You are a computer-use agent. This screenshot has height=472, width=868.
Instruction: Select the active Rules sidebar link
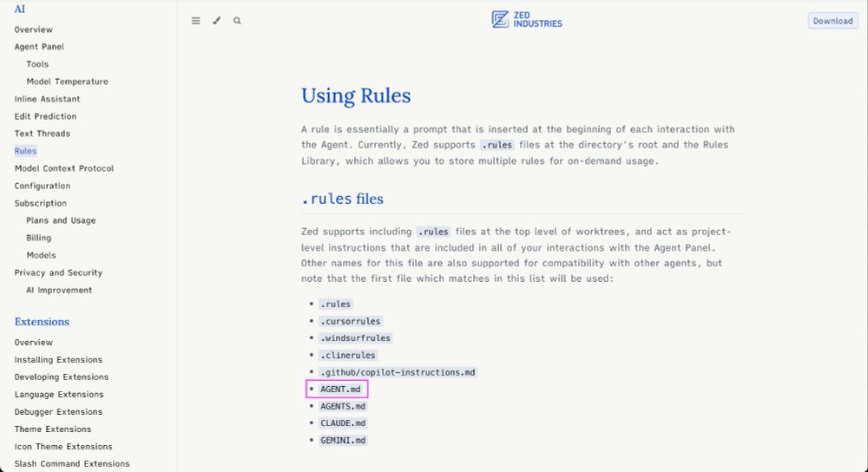pyautogui.click(x=25, y=150)
